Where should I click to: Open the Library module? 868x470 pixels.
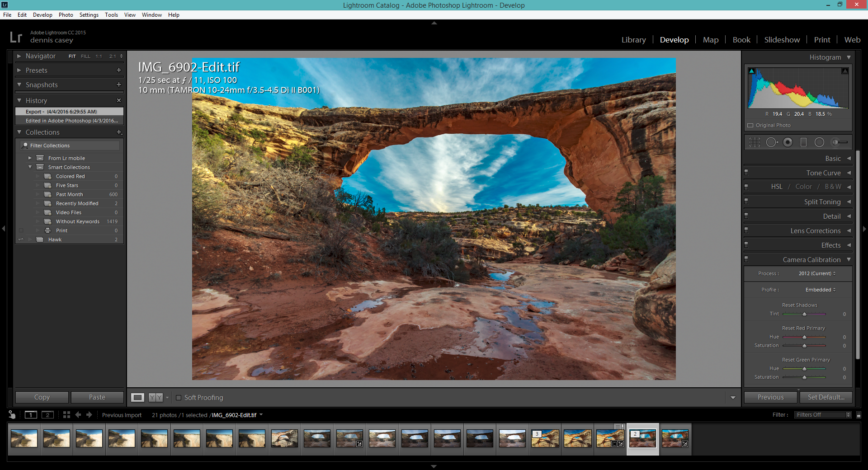633,40
